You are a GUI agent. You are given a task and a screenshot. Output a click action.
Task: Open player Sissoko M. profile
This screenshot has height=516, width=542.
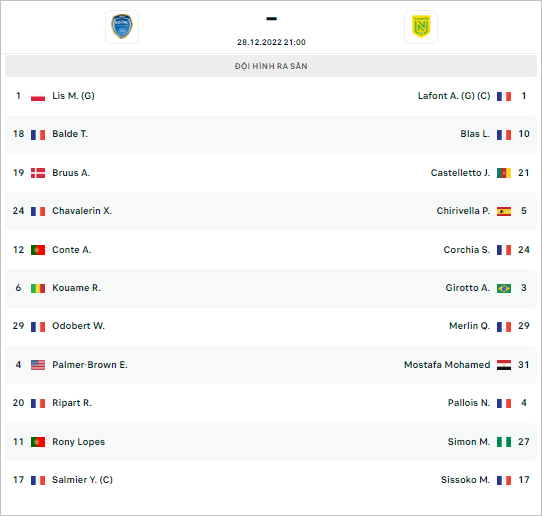pyautogui.click(x=465, y=480)
